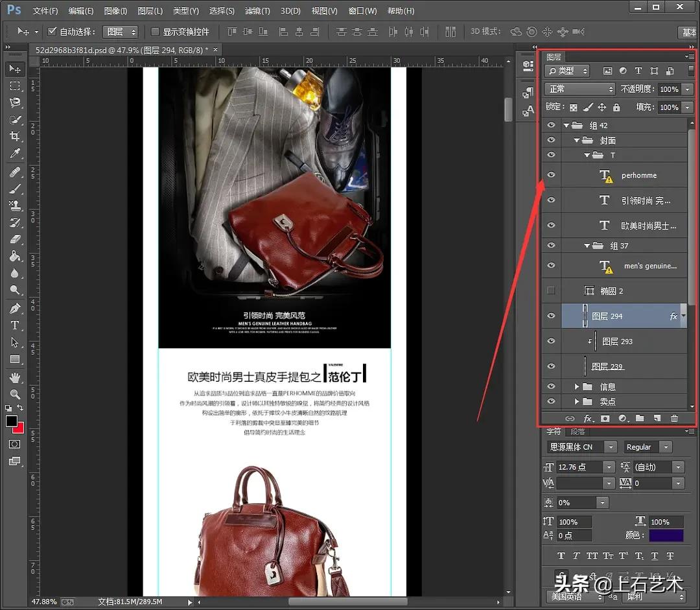Hide layer 图层 294

click(552, 316)
